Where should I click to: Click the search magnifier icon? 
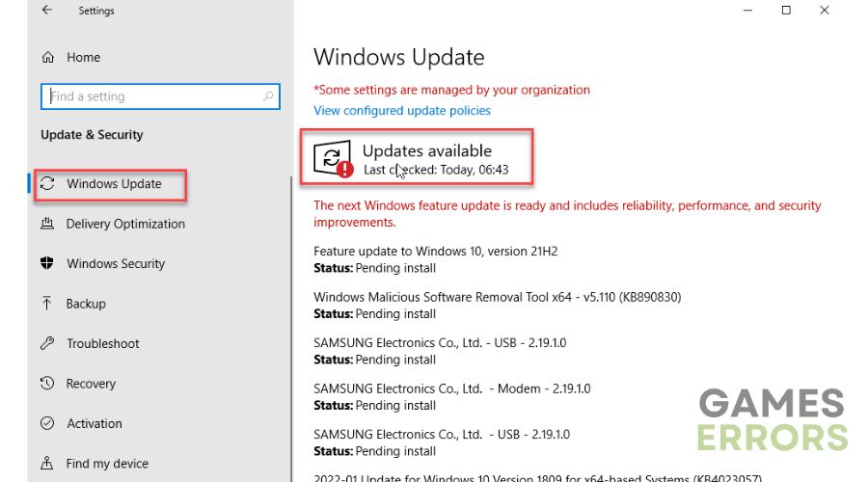268,96
